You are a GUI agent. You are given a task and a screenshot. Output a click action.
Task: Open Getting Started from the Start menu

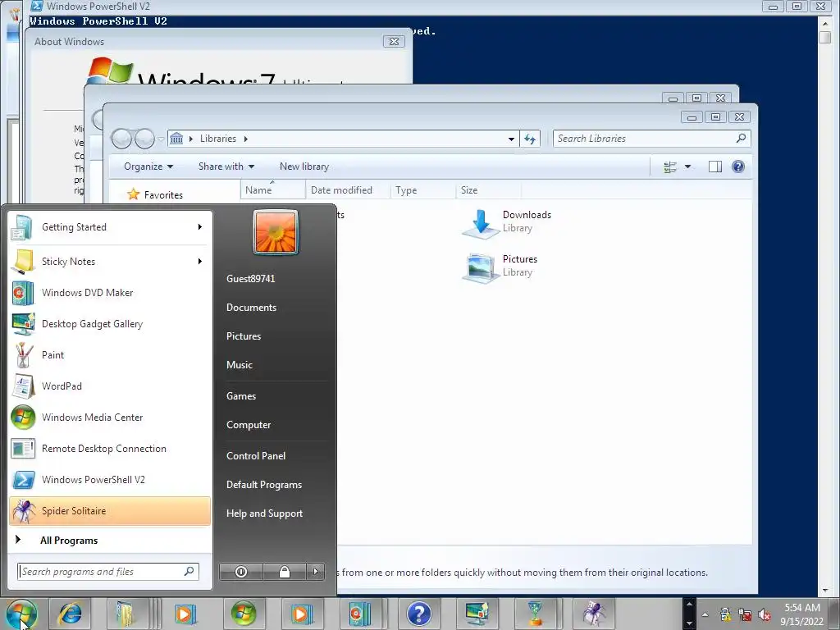tap(109, 227)
